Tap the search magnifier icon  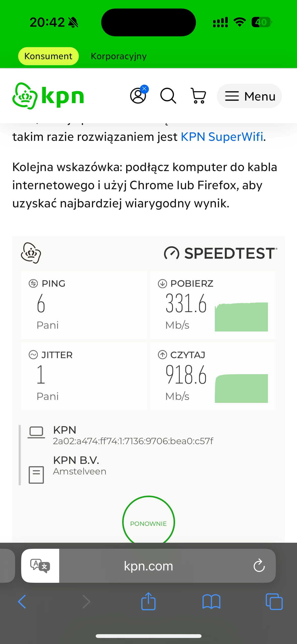tap(168, 96)
